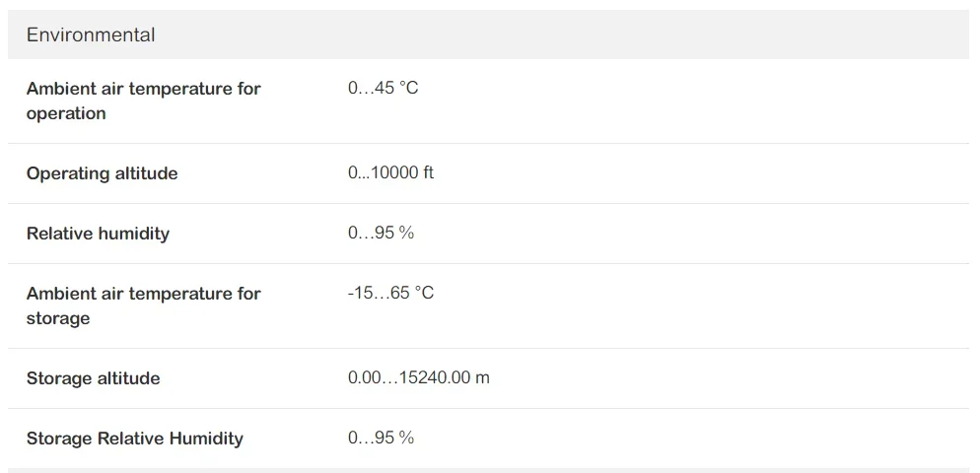The width and height of the screenshot is (980, 473).
Task: Click the storage relative humidity 0…95 % value
Action: coord(382,438)
